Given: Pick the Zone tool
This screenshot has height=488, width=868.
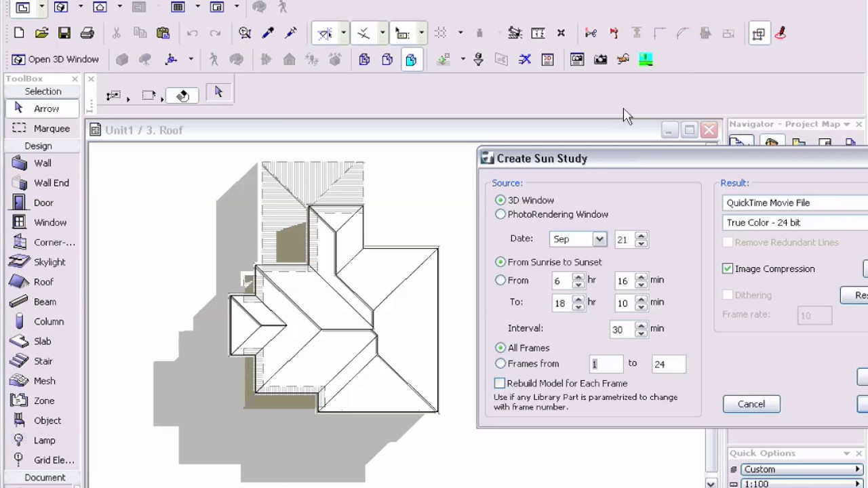Looking at the screenshot, I should (x=42, y=401).
